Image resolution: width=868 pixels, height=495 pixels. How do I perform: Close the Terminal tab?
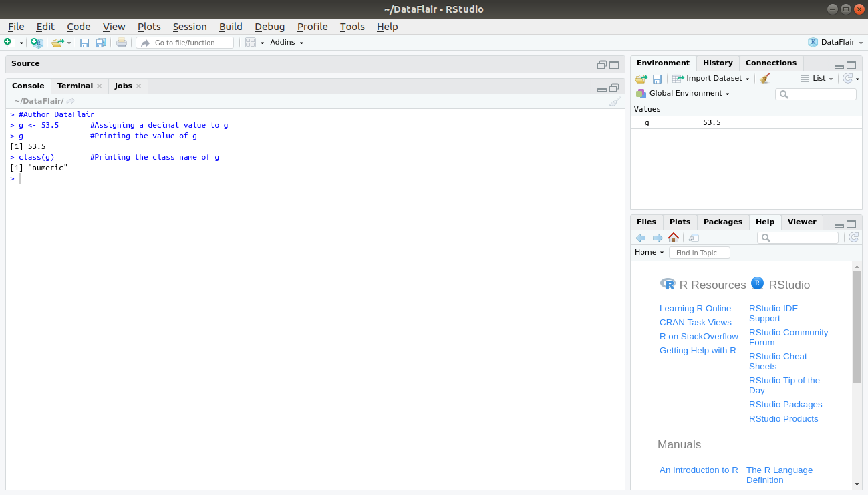pyautogui.click(x=100, y=86)
